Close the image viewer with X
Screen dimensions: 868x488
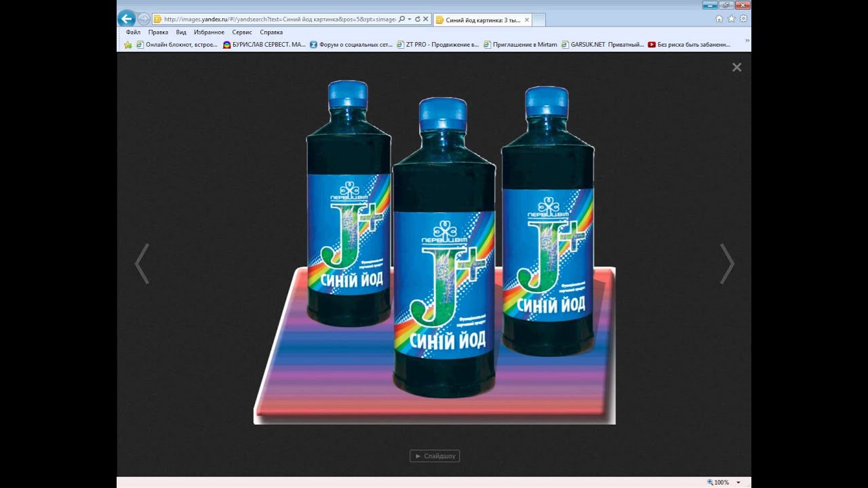[737, 67]
